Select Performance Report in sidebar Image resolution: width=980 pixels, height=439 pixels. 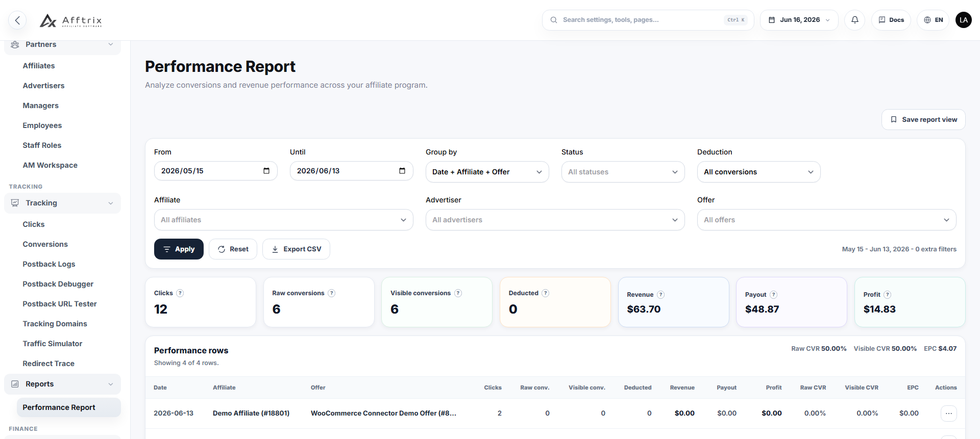coord(68,407)
